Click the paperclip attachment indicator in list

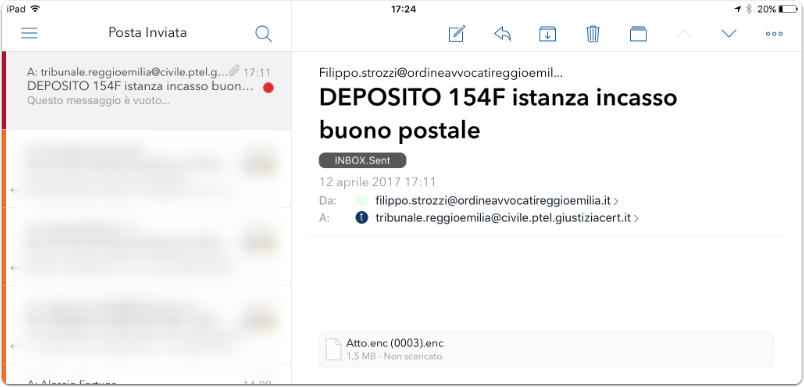tap(234, 71)
